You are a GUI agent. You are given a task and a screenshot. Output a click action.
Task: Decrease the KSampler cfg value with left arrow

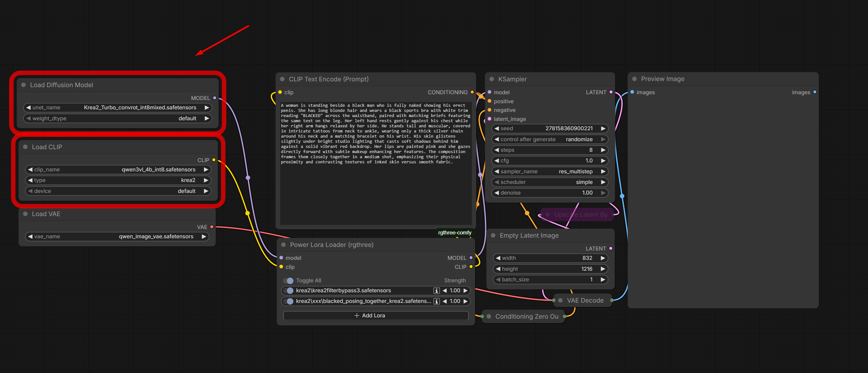[497, 160]
